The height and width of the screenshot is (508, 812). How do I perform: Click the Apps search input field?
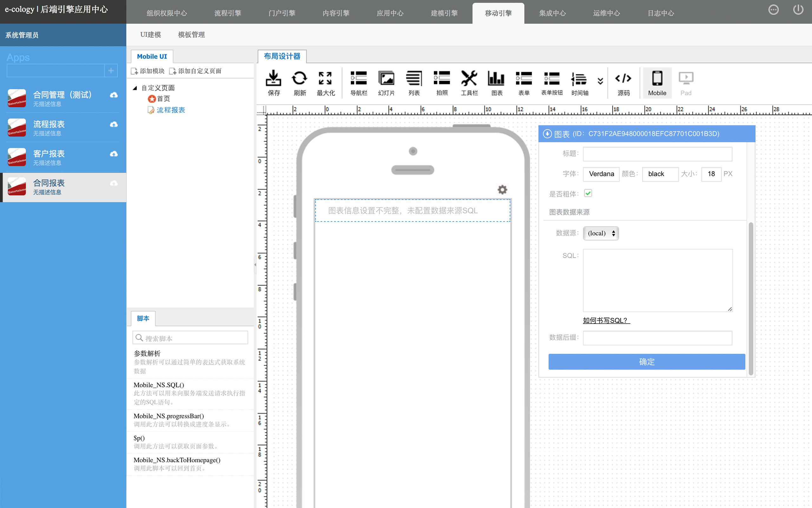tap(56, 70)
